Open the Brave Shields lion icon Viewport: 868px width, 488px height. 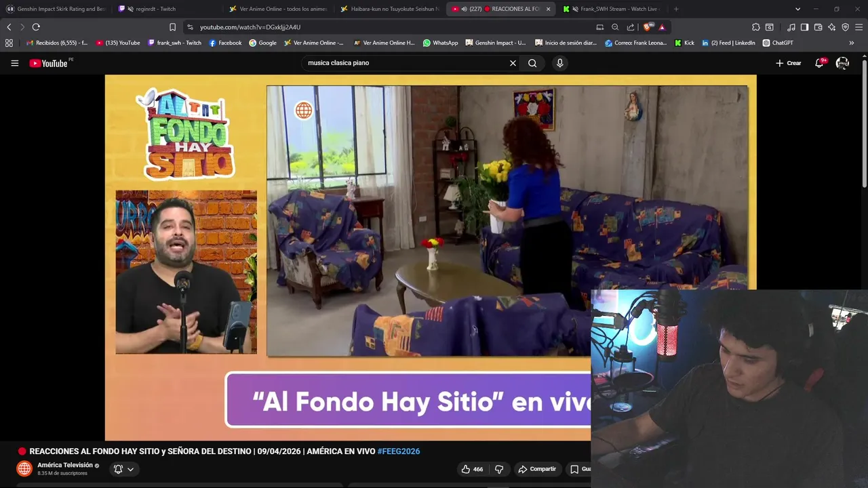pyautogui.click(x=649, y=27)
